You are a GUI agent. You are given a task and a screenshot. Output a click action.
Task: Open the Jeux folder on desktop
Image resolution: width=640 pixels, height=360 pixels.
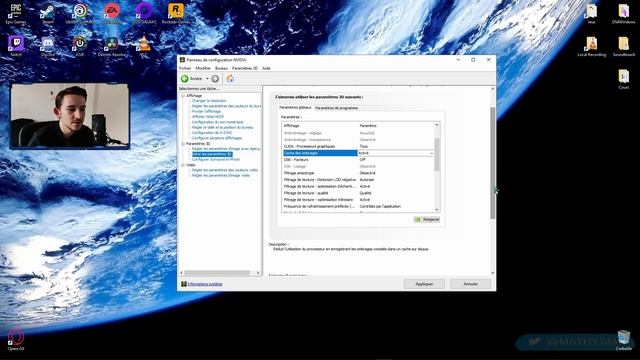coord(591,13)
